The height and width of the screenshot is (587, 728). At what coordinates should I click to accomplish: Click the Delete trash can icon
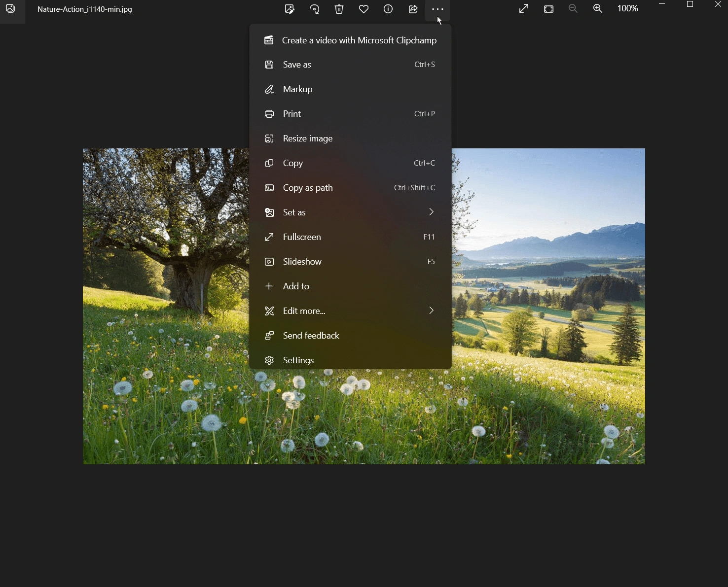point(339,9)
